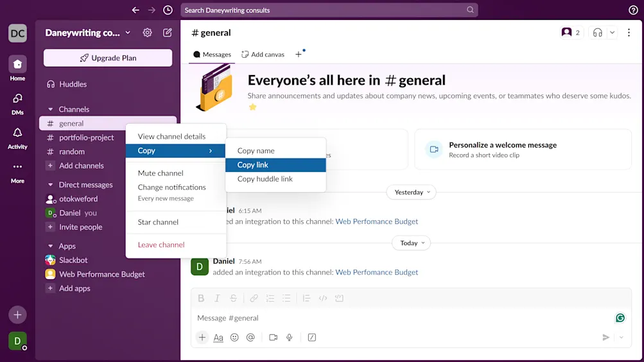Open the Today date dropdown

click(412, 243)
